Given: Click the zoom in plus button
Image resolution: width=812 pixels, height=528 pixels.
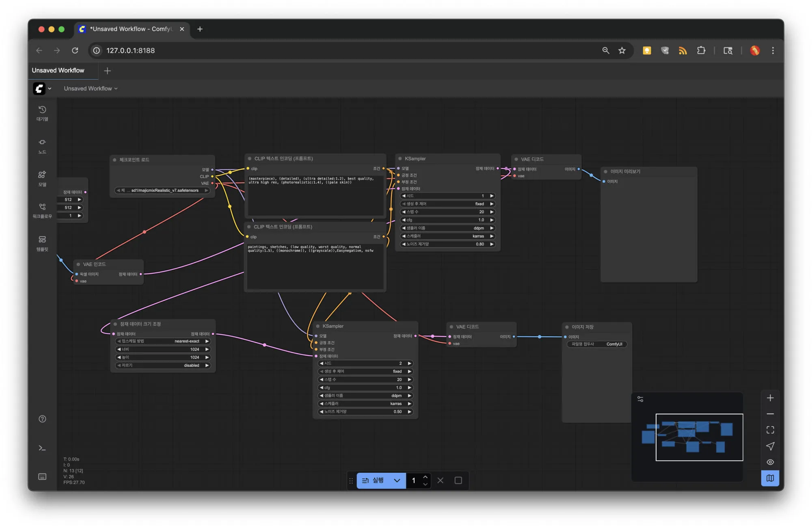Looking at the screenshot, I should pos(770,398).
